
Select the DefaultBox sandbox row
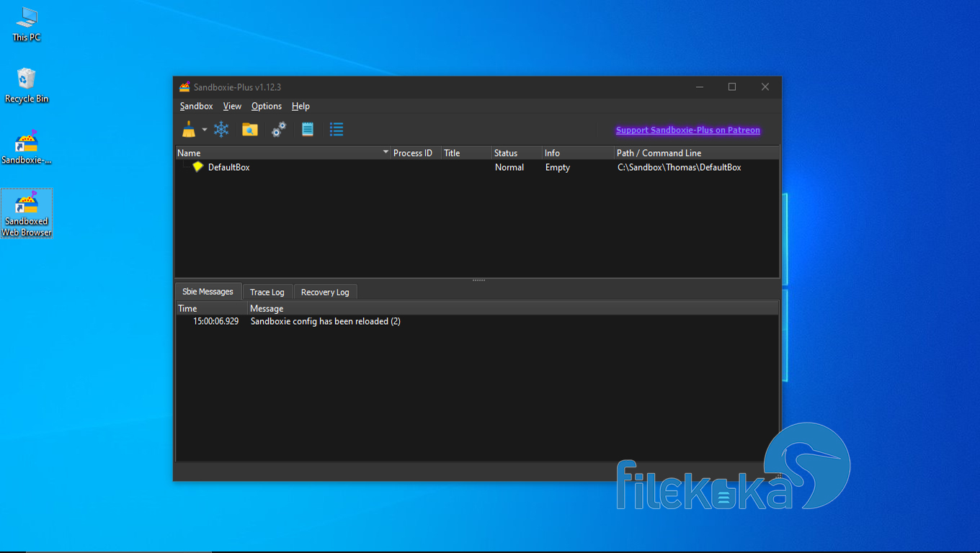click(x=477, y=167)
